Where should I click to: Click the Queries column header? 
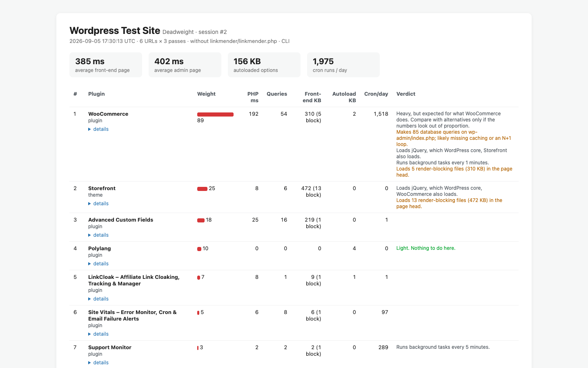pos(277,94)
